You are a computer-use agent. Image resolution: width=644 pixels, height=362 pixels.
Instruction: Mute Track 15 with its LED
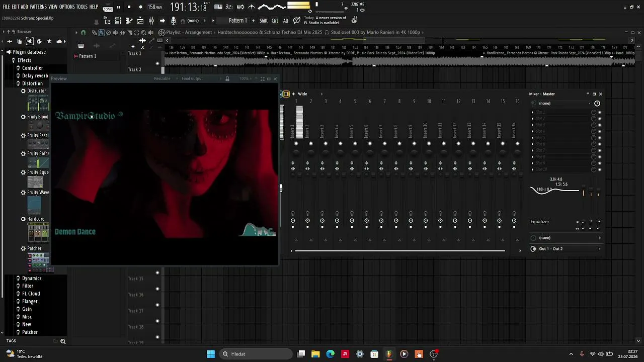(157, 273)
